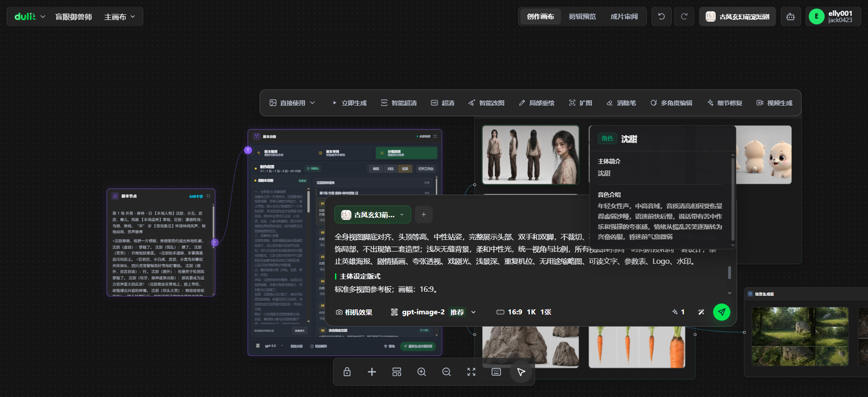
Task: Open the credits count '1' option
Action: (678, 312)
